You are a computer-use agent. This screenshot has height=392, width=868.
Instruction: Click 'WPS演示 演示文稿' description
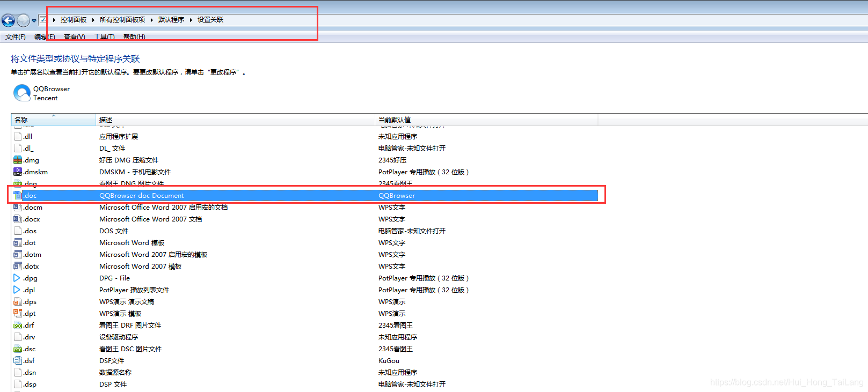[127, 302]
